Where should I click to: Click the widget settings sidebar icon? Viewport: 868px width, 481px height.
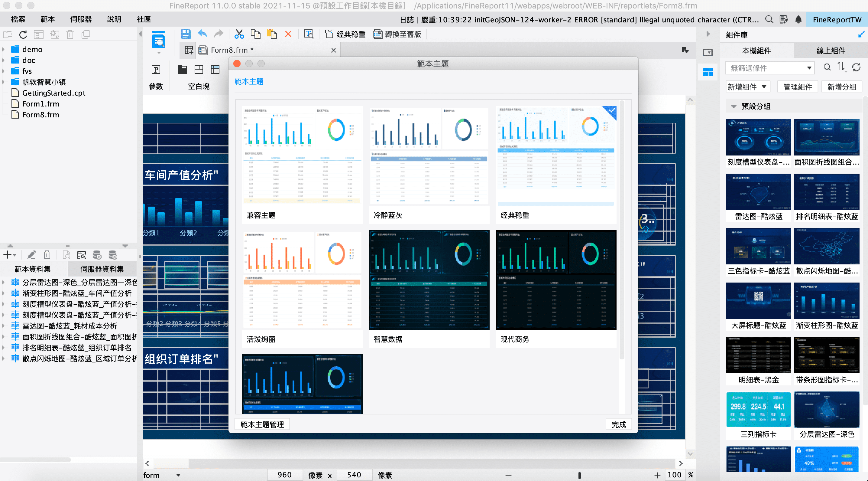(708, 53)
